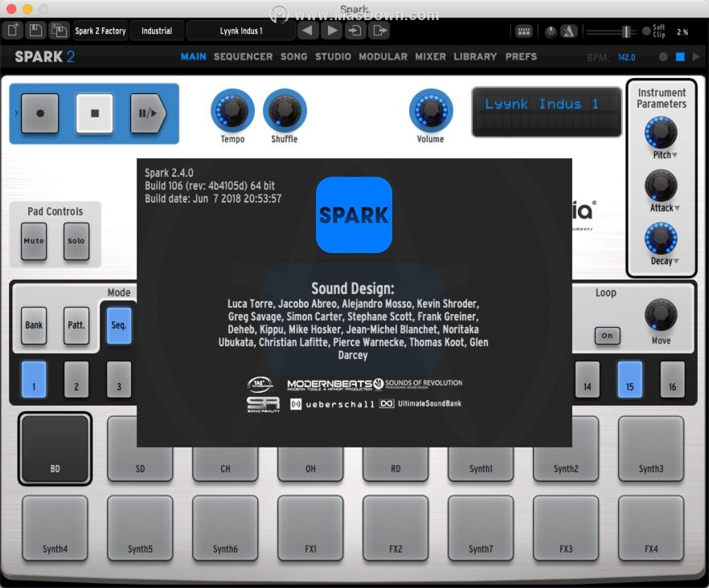Go to the previous preset arrow

click(x=308, y=31)
